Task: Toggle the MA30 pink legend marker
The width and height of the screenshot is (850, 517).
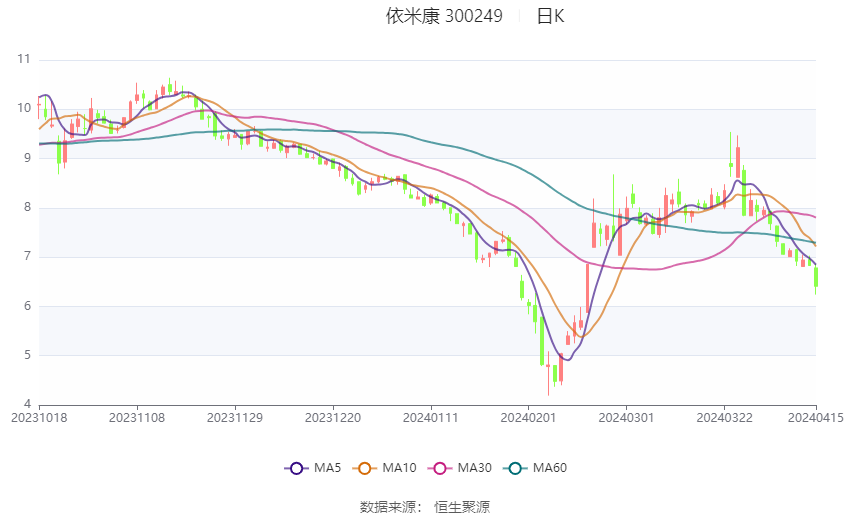Action: 440,468
